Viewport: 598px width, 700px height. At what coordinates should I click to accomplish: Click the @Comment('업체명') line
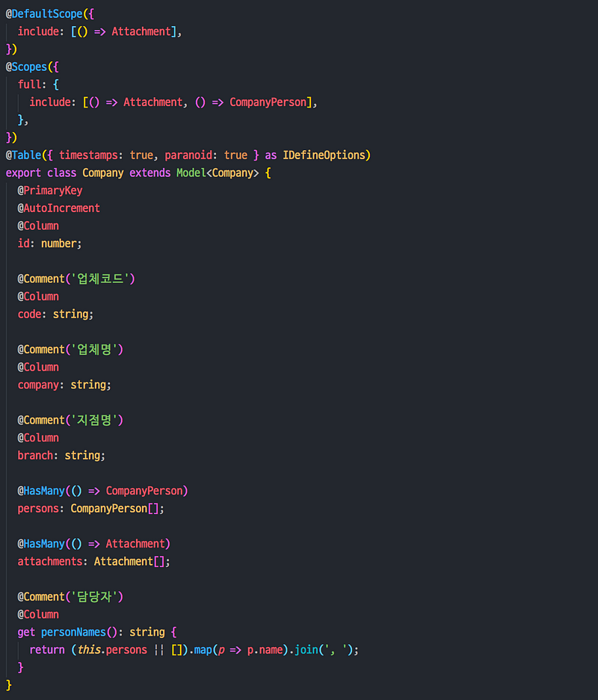[x=70, y=350]
